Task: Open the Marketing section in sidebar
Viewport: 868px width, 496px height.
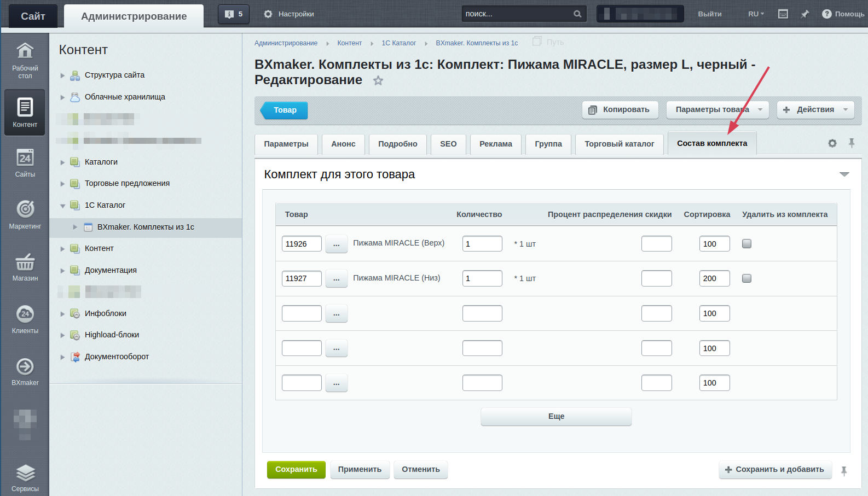Action: tap(25, 214)
